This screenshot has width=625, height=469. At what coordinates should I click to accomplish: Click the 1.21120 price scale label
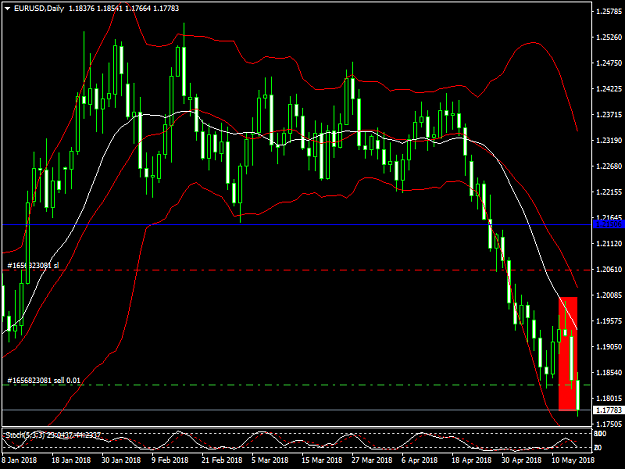pos(609,243)
